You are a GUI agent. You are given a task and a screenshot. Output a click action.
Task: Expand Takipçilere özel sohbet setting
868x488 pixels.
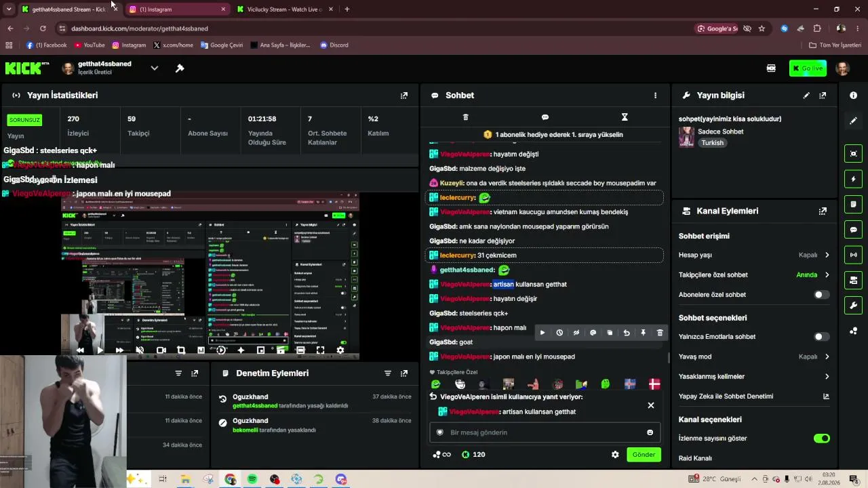click(827, 275)
